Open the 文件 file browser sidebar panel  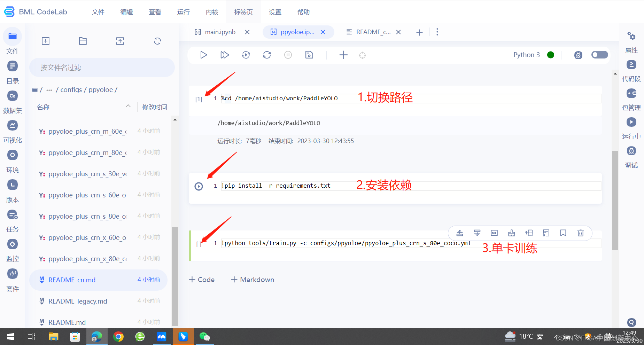point(13,41)
